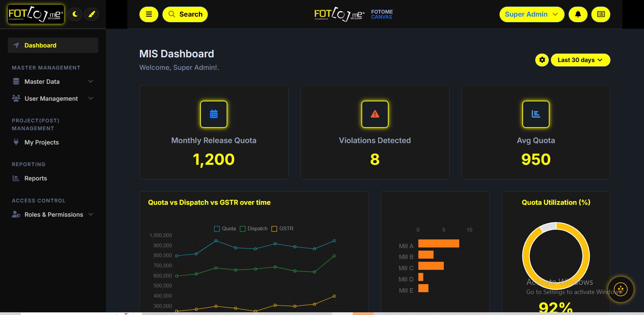The width and height of the screenshot is (644, 315).
Task: Click the Search field
Action: coord(185,14)
